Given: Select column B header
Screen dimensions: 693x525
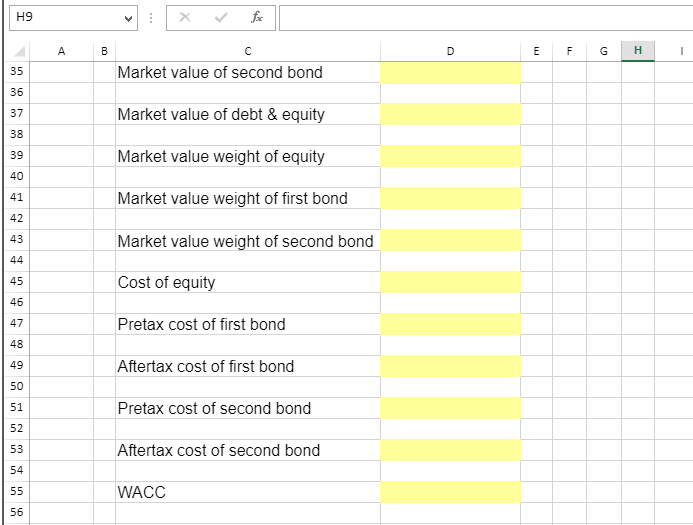Looking at the screenshot, I should point(104,51).
